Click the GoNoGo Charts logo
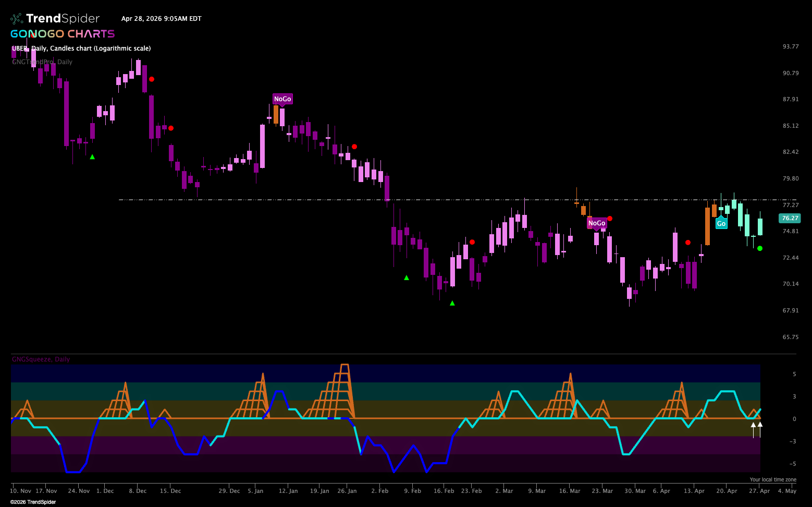This screenshot has height=507, width=812. [63, 34]
